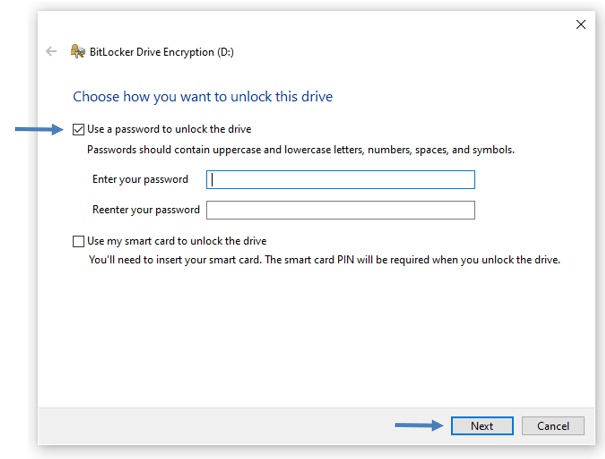
Task: Go back using the back arrow
Action: [51, 51]
